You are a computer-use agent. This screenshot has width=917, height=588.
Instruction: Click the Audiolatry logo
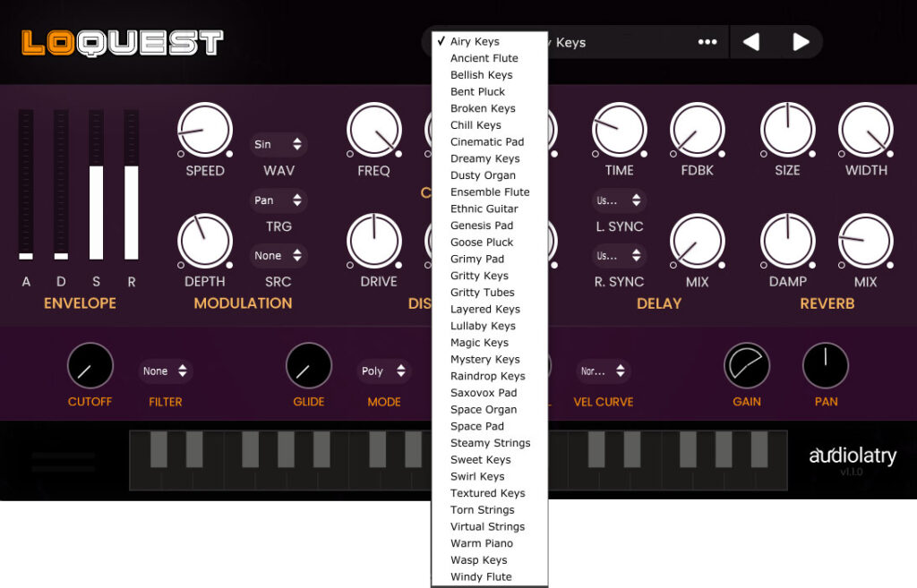(853, 456)
